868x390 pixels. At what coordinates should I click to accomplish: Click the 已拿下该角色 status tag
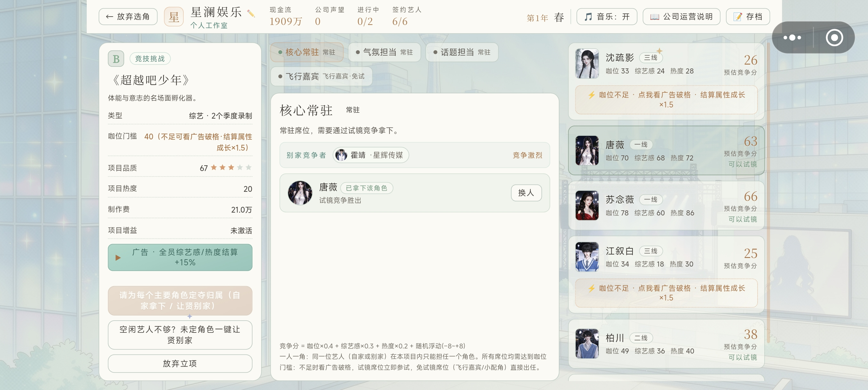(366, 188)
